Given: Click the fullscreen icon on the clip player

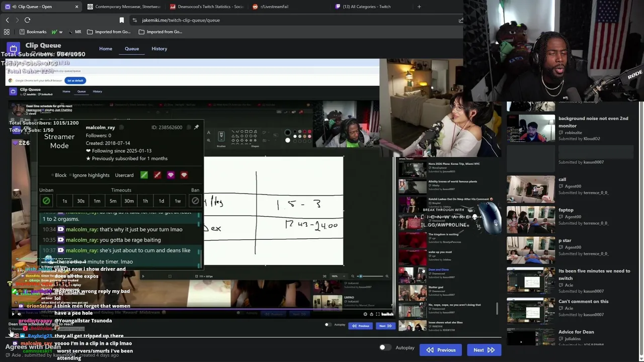Looking at the screenshot, I should click(x=378, y=314).
